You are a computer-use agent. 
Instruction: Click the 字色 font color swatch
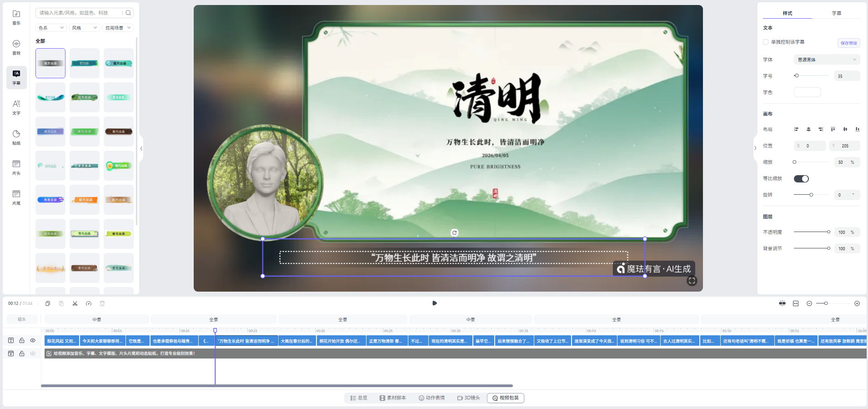coord(807,92)
